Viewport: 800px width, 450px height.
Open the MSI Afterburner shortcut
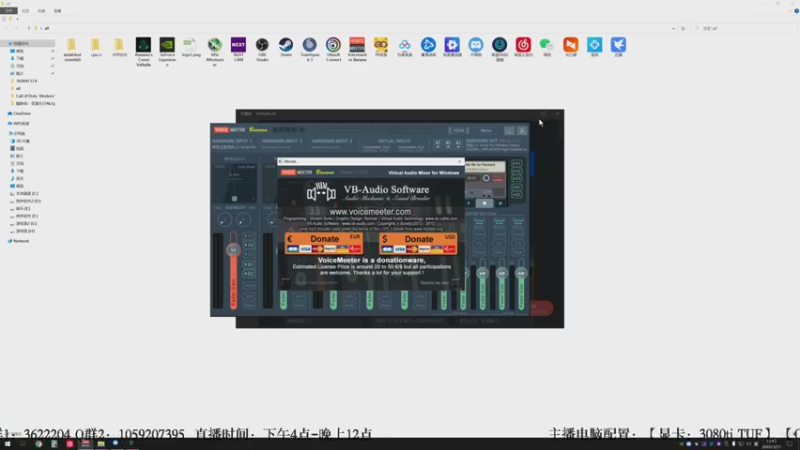click(x=214, y=52)
